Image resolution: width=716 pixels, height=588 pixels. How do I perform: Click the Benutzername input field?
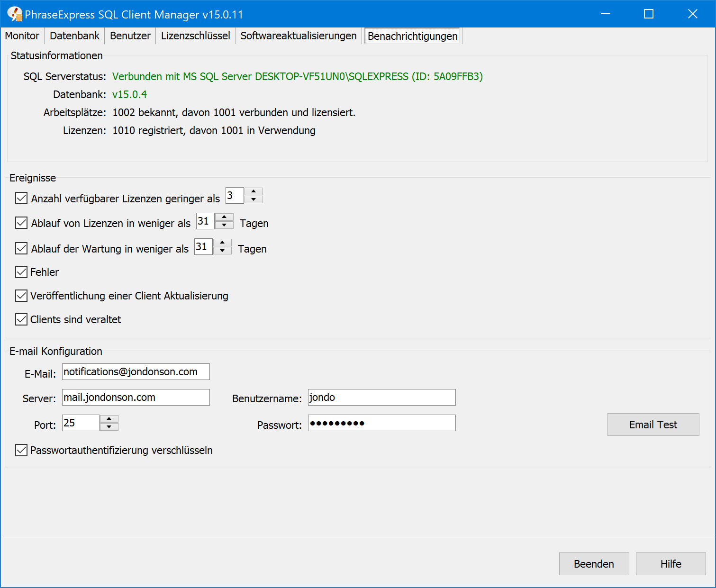(x=382, y=397)
